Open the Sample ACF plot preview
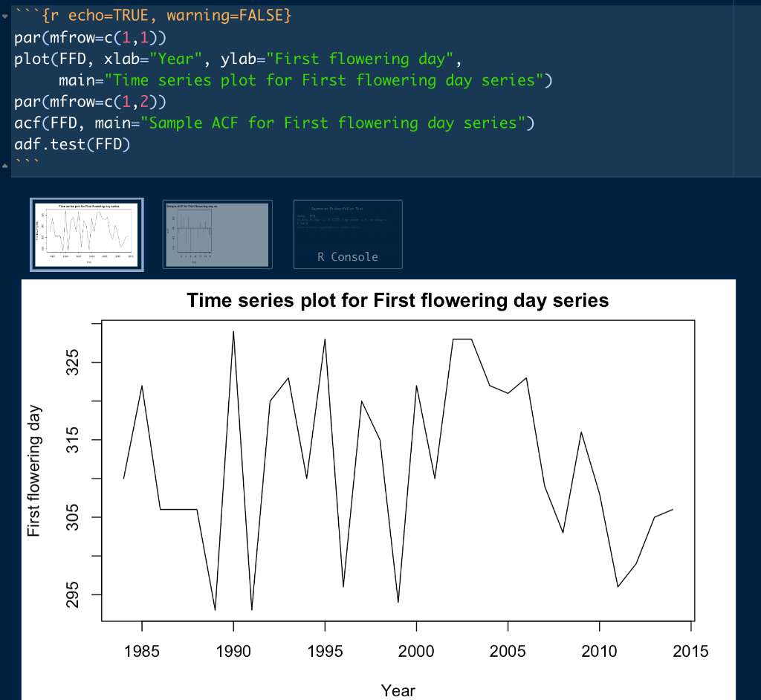Screen dimensions: 761x700 click(217, 234)
